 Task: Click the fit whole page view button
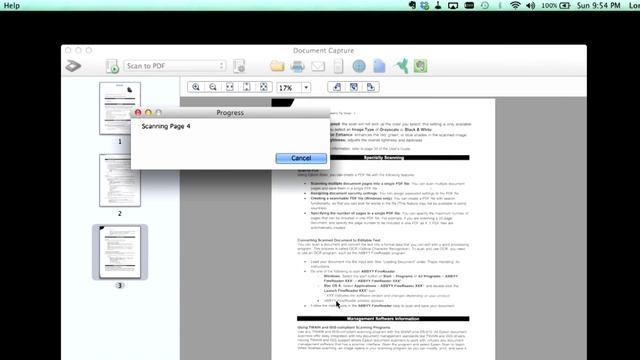(x=264, y=87)
